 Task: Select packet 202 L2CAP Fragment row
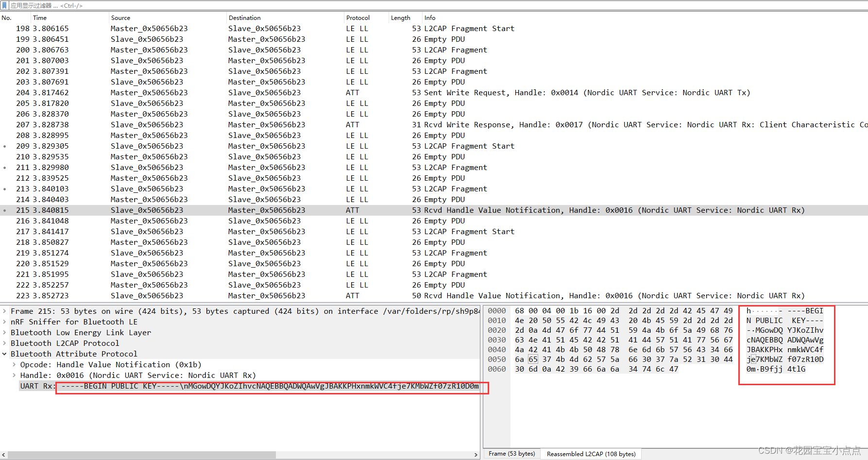pyautogui.click(x=434, y=71)
